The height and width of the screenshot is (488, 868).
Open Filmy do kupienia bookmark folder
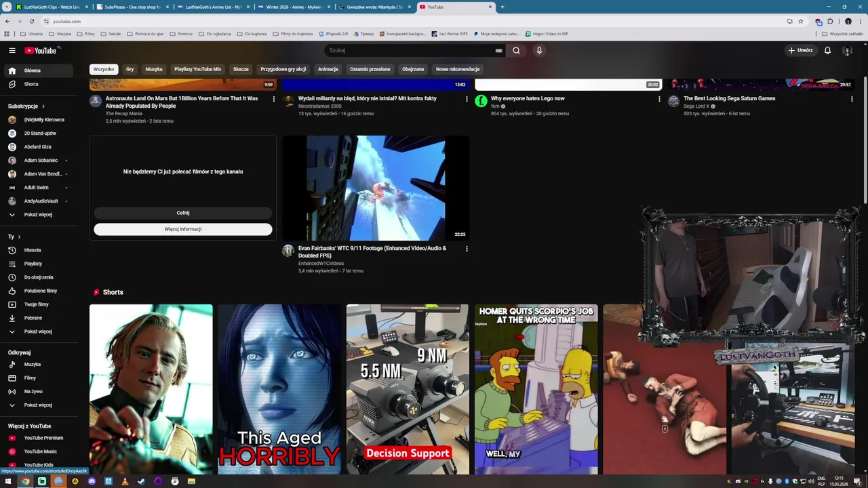[293, 33]
